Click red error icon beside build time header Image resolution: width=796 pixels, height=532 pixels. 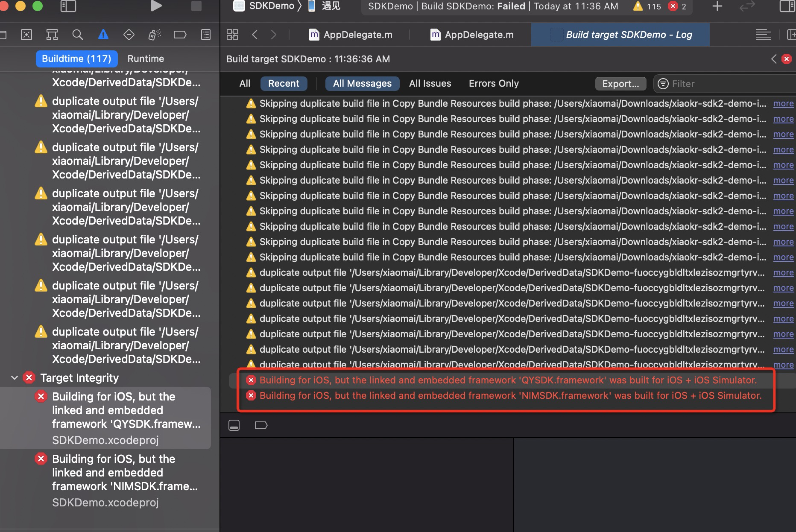(x=787, y=59)
